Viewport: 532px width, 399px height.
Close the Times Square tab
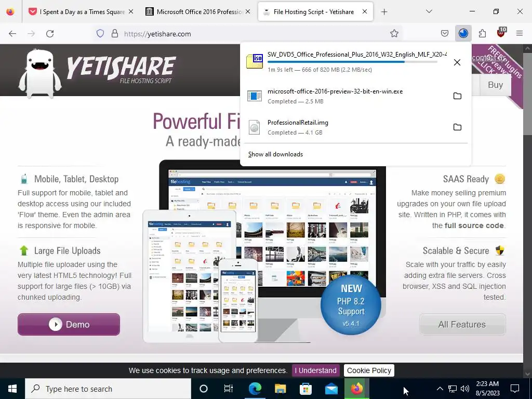131,12
